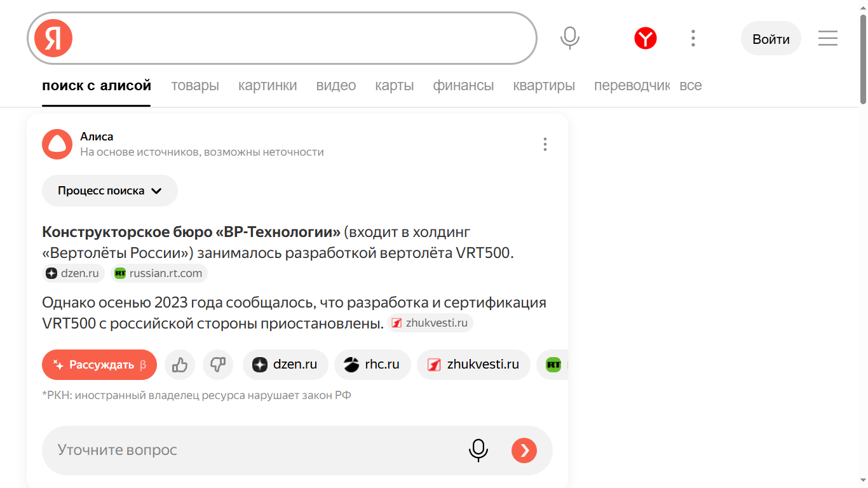Click "На основе источников, возможны неточности" note
Image resolution: width=868 pixels, height=488 pixels.
click(x=202, y=152)
